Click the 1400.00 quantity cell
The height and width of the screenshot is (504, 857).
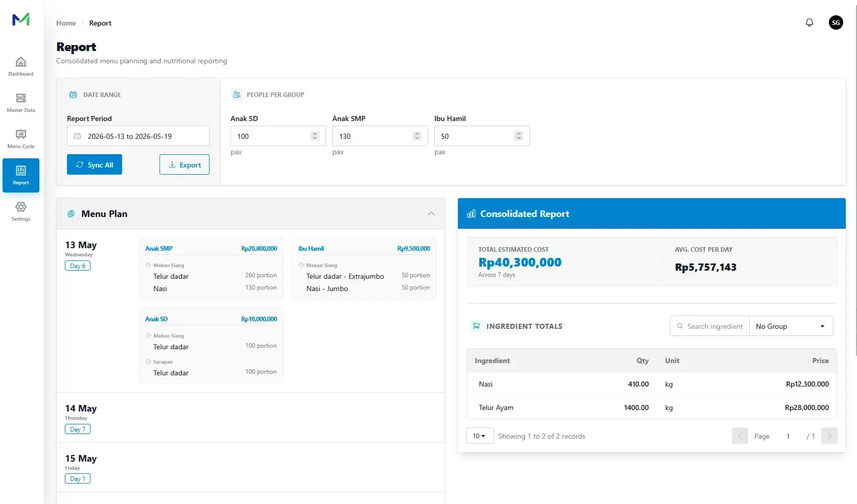coord(636,407)
